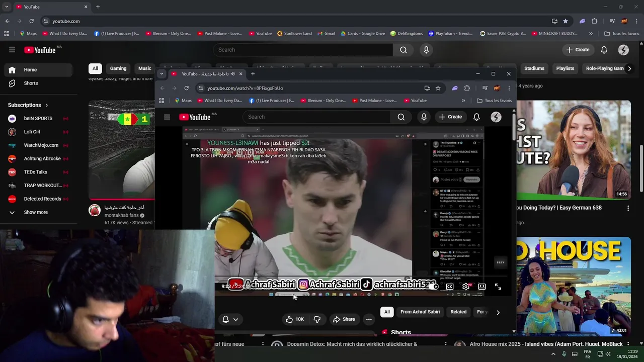Image resolution: width=644 pixels, height=362 pixels.
Task: Select Gaming category chip
Action: [x=118, y=68]
